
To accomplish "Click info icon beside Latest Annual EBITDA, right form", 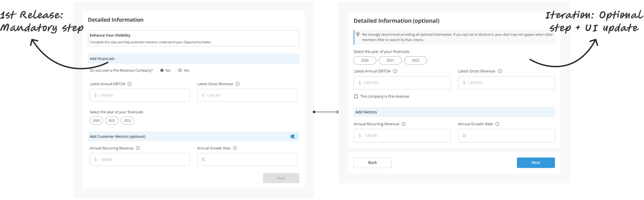I will [395, 71].
